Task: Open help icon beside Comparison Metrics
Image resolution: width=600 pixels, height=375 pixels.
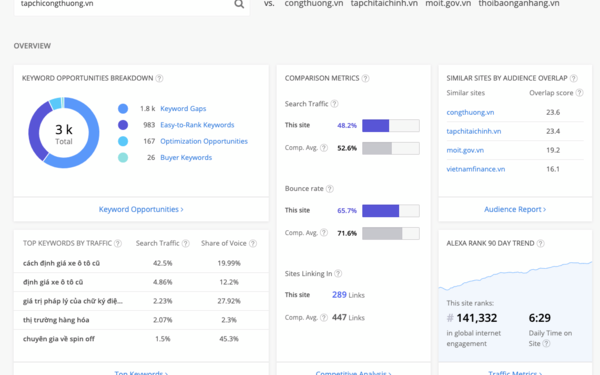Action: [365, 78]
